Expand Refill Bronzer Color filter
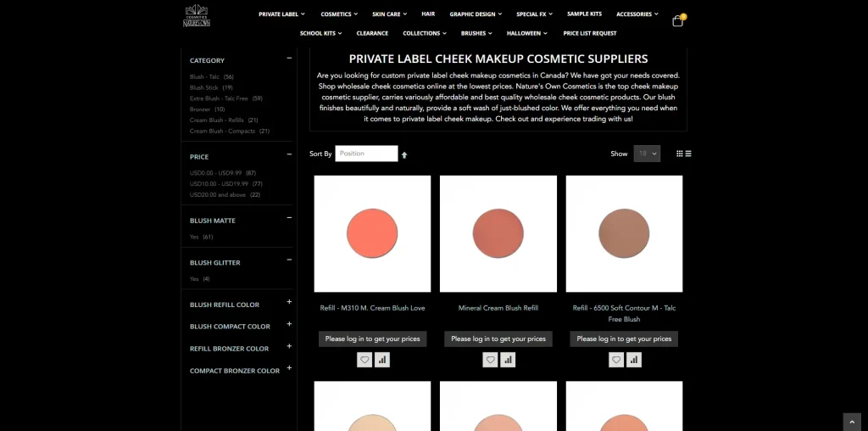 point(289,346)
